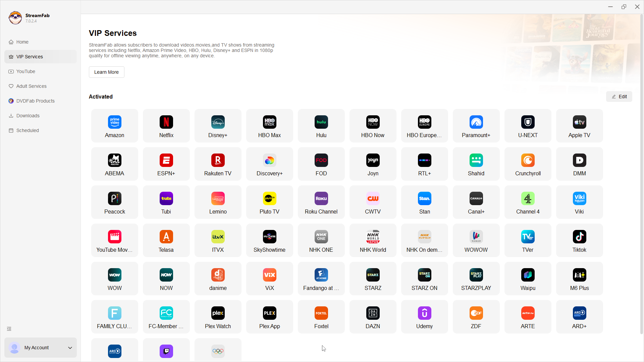View the Downloads section

click(41, 116)
